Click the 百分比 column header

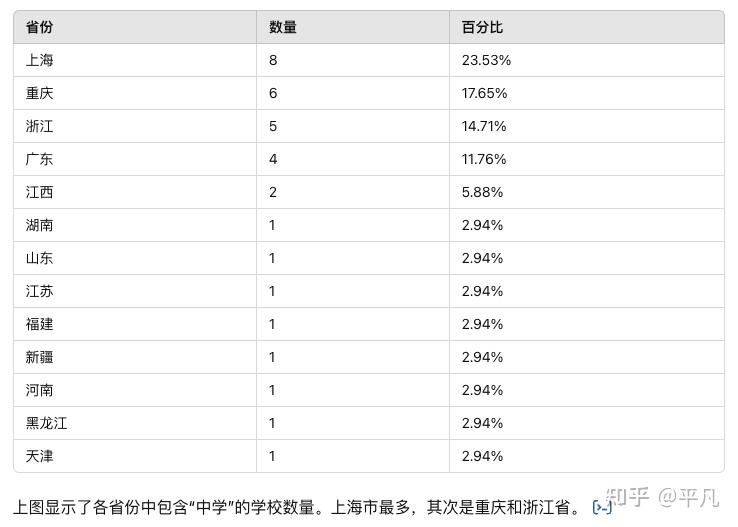pyautogui.click(x=482, y=27)
